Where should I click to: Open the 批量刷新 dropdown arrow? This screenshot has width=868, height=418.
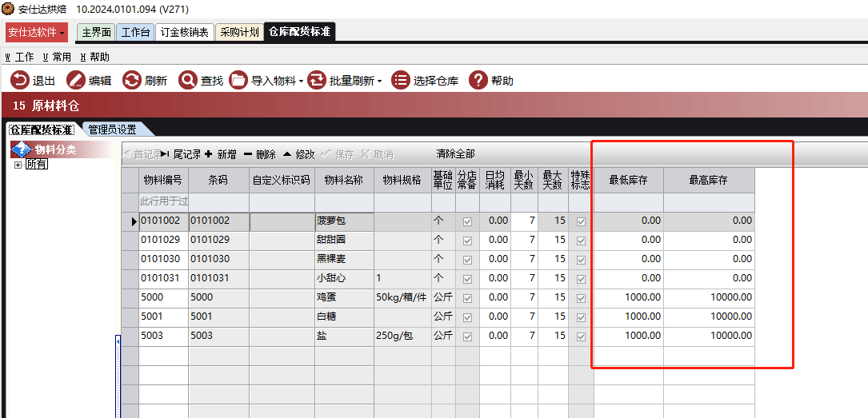380,82
